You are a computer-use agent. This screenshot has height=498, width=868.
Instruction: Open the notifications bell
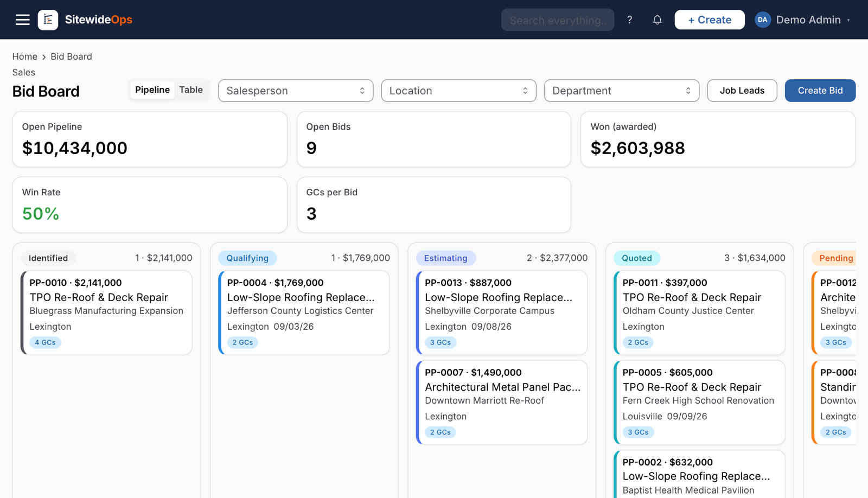point(657,20)
